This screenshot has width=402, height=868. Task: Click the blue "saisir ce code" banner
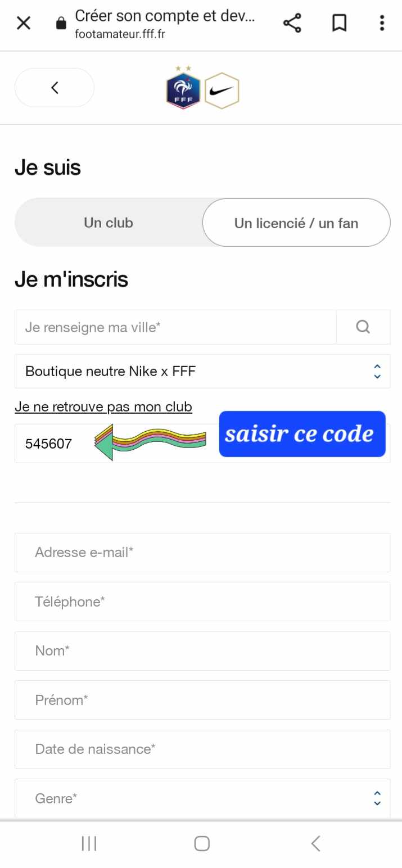[302, 434]
